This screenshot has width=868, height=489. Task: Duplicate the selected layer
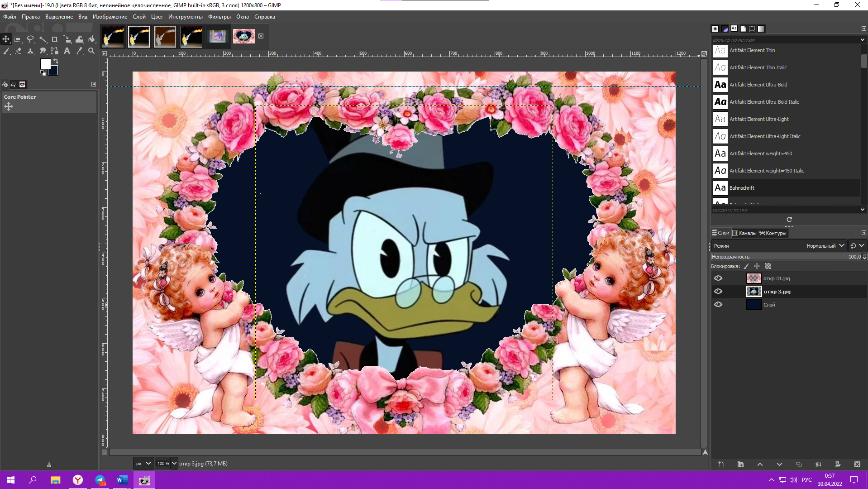[799, 465]
